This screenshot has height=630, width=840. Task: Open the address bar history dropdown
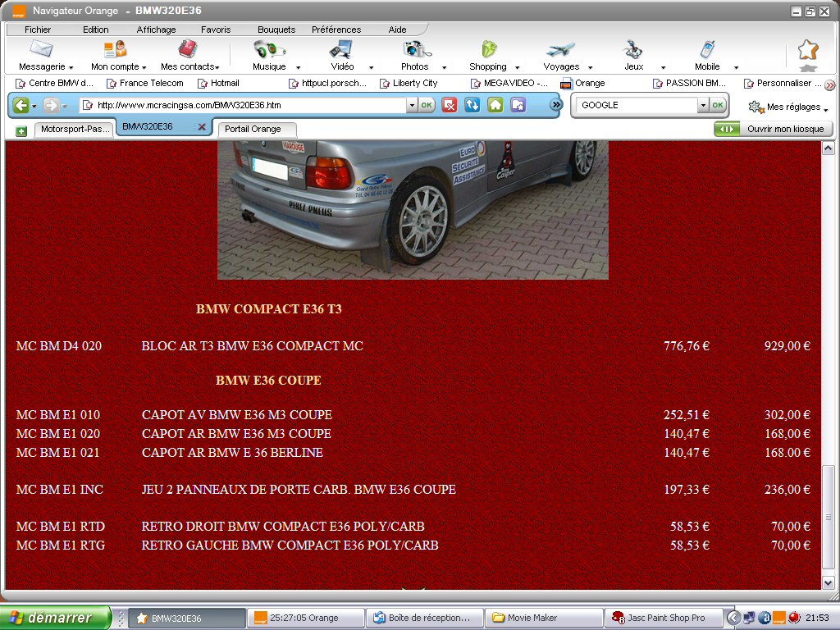(x=412, y=105)
